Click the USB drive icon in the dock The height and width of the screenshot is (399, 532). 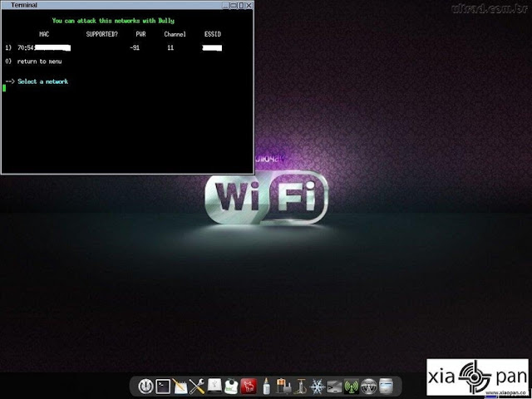pyautogui.click(x=214, y=386)
